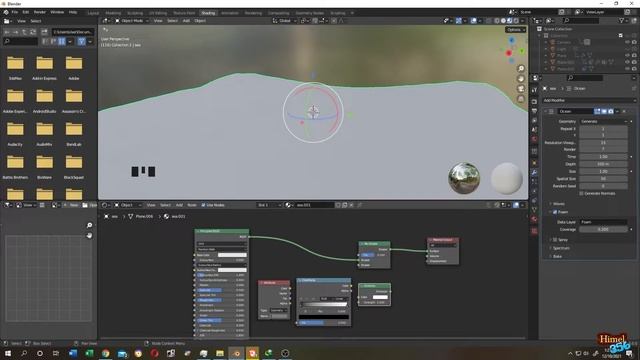Click the green Y axis gizmo ball

522,51
